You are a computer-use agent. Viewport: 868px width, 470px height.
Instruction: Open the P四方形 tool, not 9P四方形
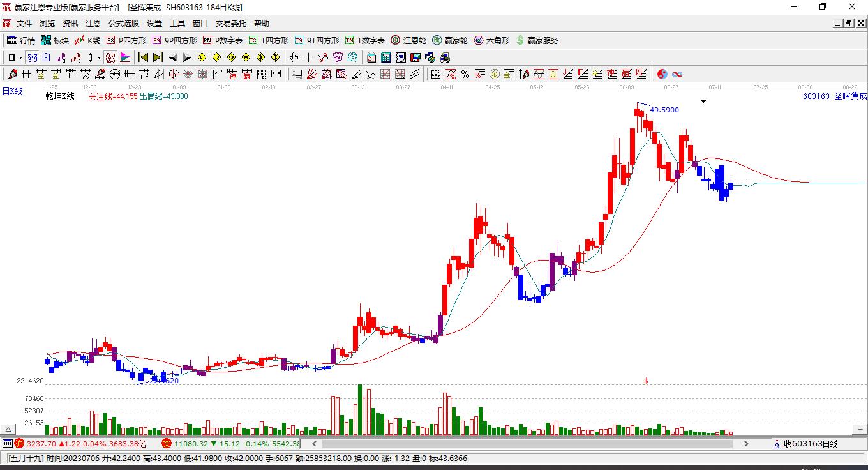[126, 40]
